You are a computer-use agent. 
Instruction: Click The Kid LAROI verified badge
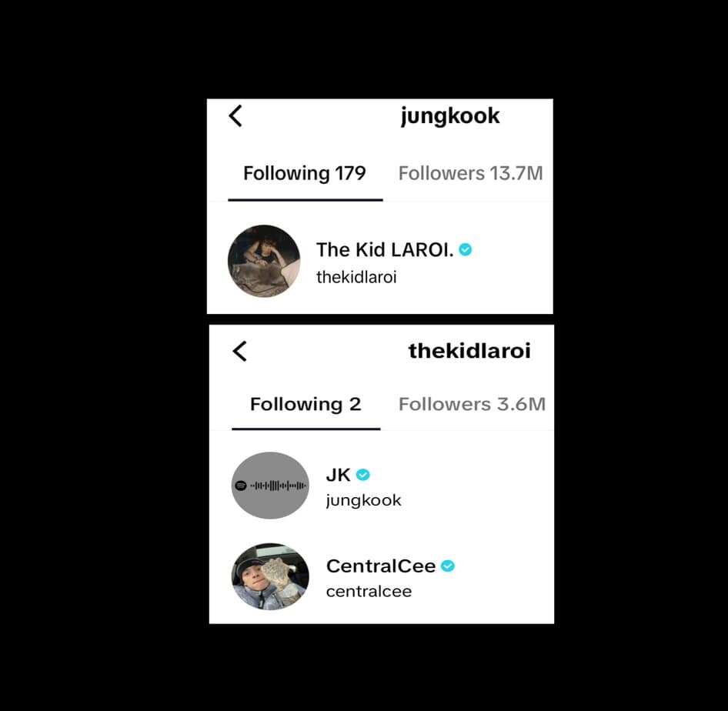tap(466, 249)
